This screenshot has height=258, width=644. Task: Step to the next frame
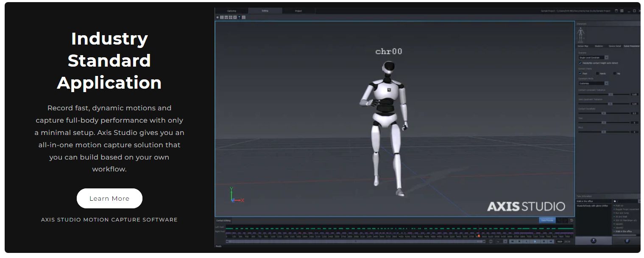click(544, 241)
